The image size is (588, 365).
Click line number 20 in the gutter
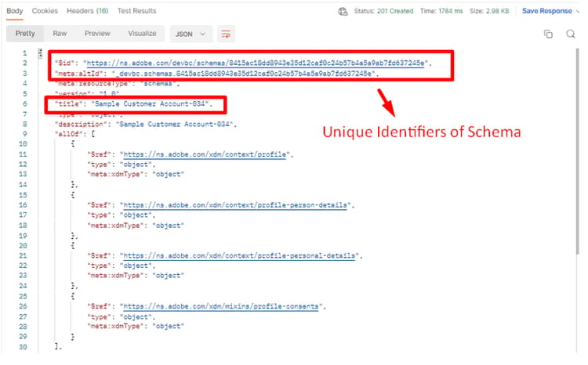23,246
